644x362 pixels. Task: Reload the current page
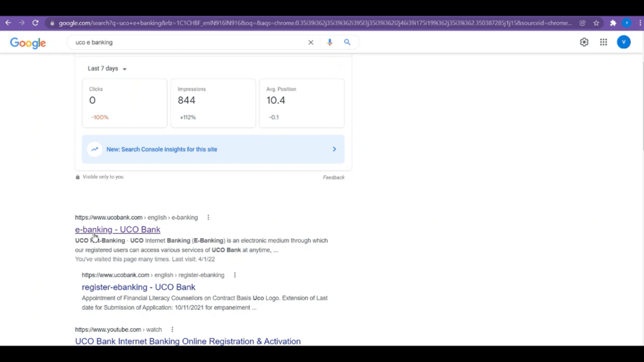[x=35, y=23]
